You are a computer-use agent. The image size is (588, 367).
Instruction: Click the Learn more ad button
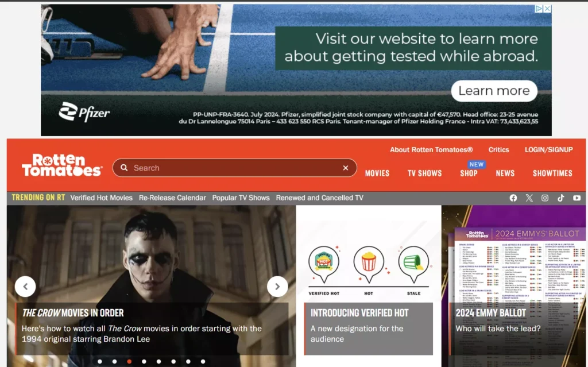coord(494,91)
